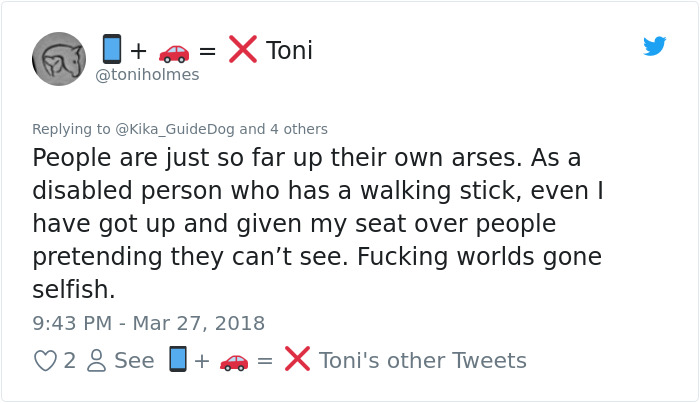View Toni's other Tweets

point(422,360)
